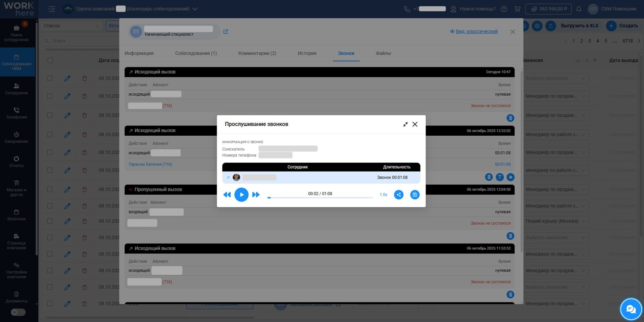Click the Вид: классический link
This screenshot has width=644, height=322.
476,32
